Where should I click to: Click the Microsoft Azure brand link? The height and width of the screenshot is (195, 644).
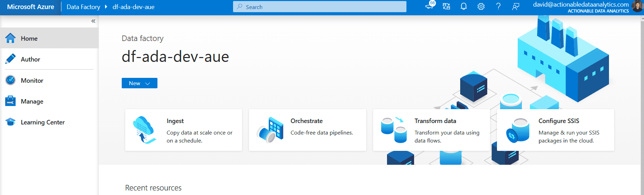coord(31,7)
